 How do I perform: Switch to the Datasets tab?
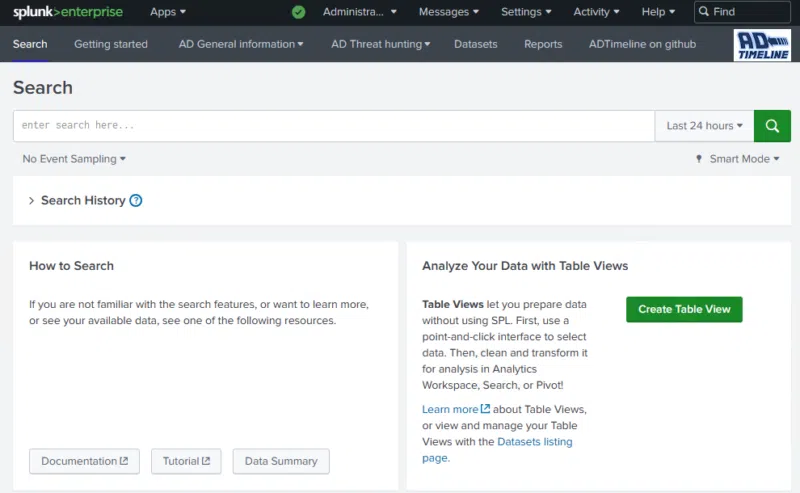coord(477,44)
